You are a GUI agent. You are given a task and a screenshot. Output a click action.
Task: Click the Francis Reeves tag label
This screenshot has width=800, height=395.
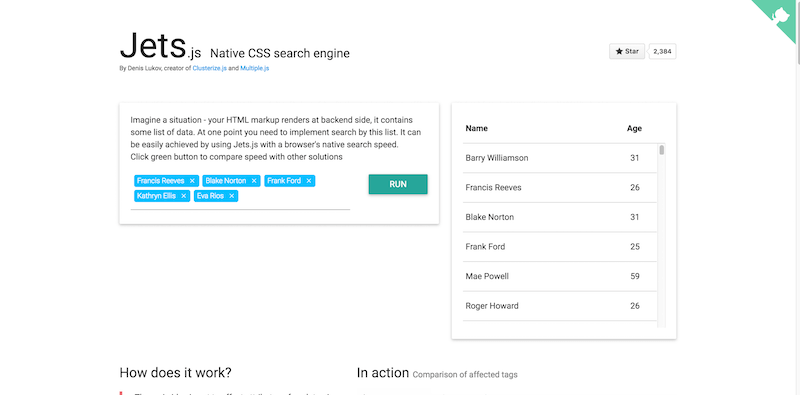point(161,181)
